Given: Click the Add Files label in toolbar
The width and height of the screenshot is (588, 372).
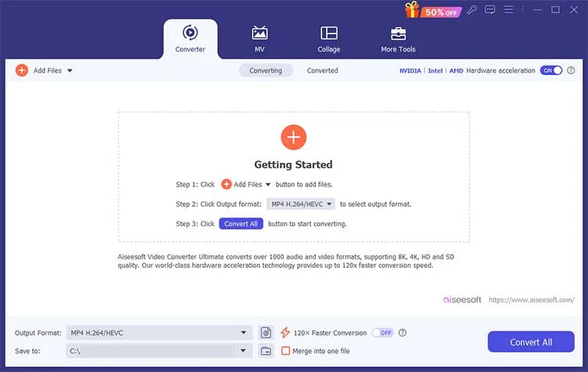Looking at the screenshot, I should click(48, 70).
